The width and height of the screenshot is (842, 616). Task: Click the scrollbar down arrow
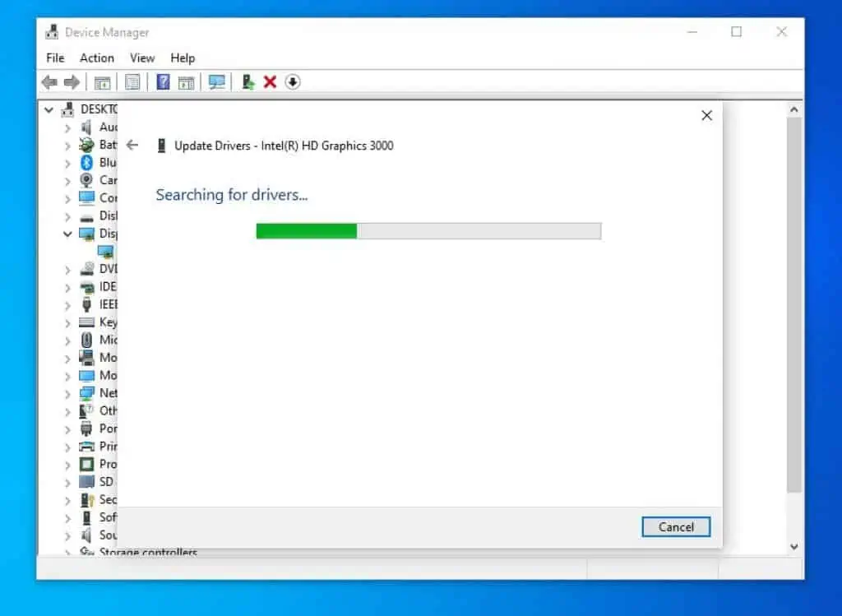coord(794,547)
